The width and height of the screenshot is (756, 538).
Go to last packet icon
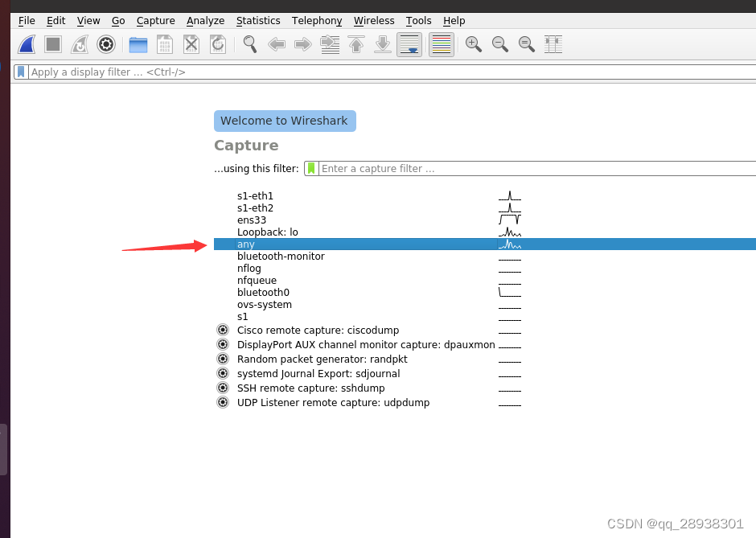coord(383,44)
